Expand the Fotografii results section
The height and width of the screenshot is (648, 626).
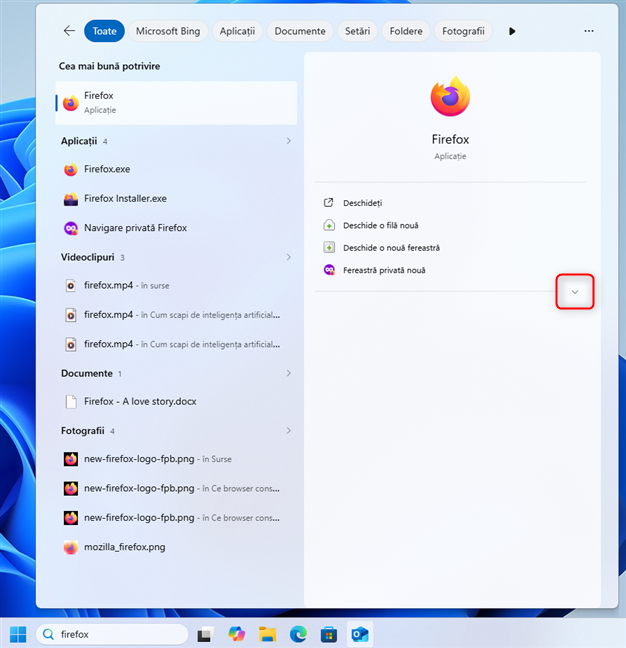point(288,431)
